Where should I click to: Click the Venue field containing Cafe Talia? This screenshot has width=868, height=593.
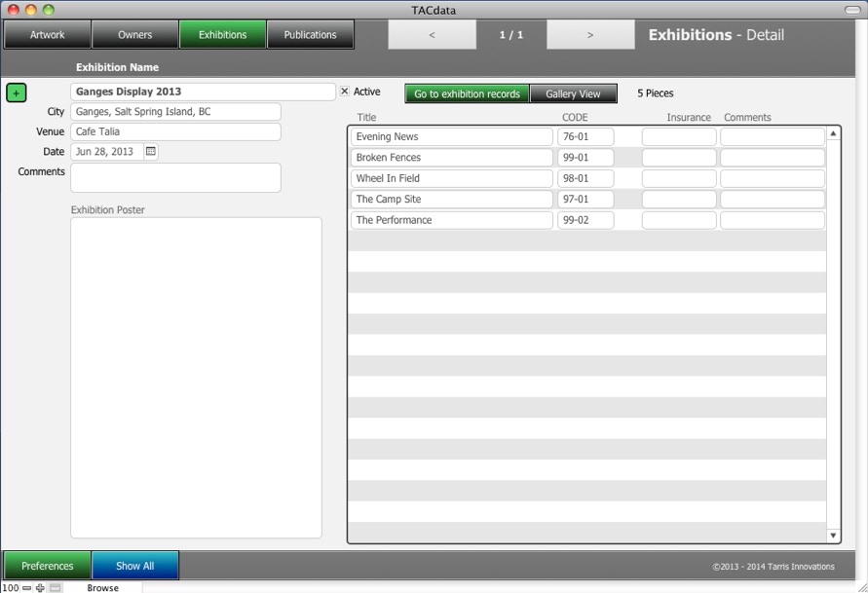click(175, 131)
